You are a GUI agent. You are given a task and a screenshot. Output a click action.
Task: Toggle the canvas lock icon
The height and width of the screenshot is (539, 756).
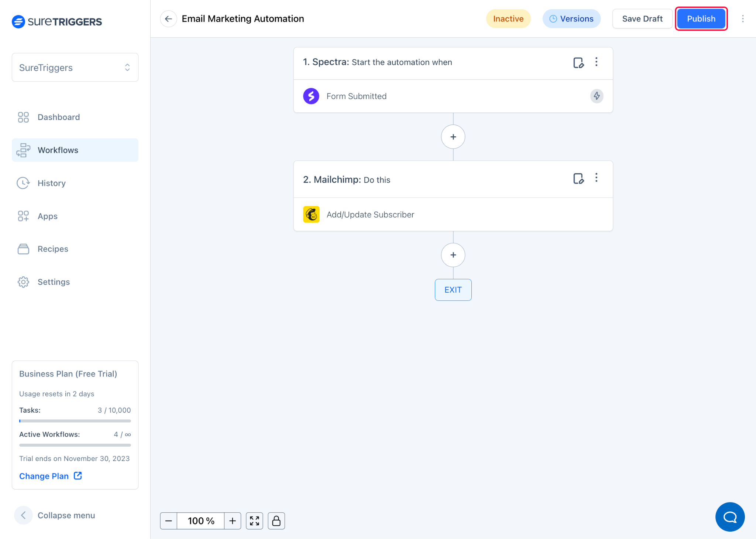pyautogui.click(x=276, y=521)
